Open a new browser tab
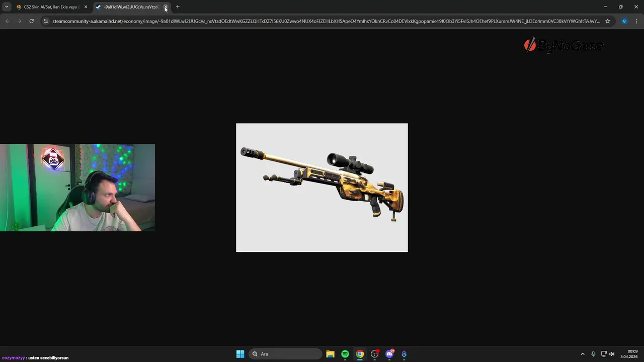This screenshot has height=362, width=644. (x=178, y=7)
